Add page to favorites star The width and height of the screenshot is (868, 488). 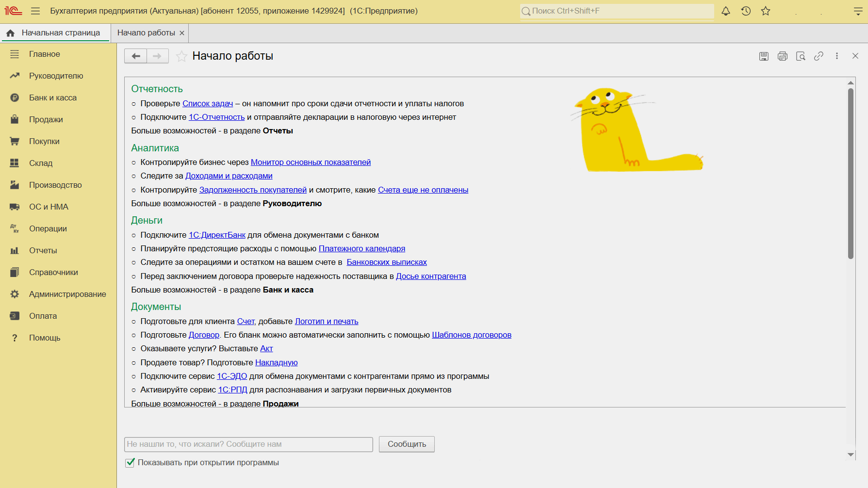tap(181, 56)
